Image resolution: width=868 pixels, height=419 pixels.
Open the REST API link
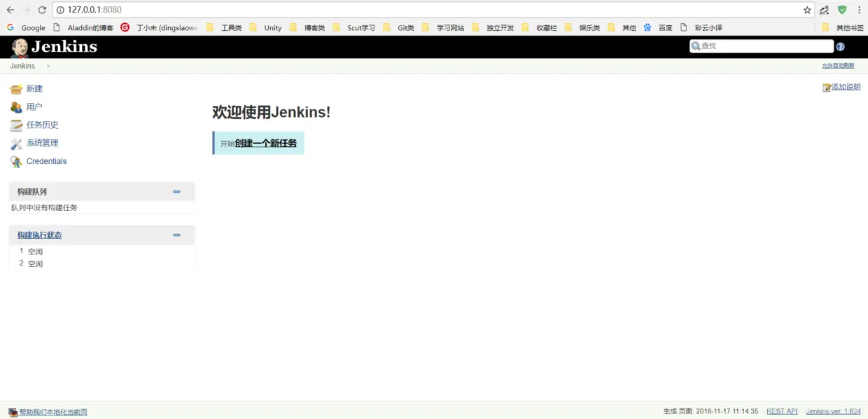[x=782, y=411]
